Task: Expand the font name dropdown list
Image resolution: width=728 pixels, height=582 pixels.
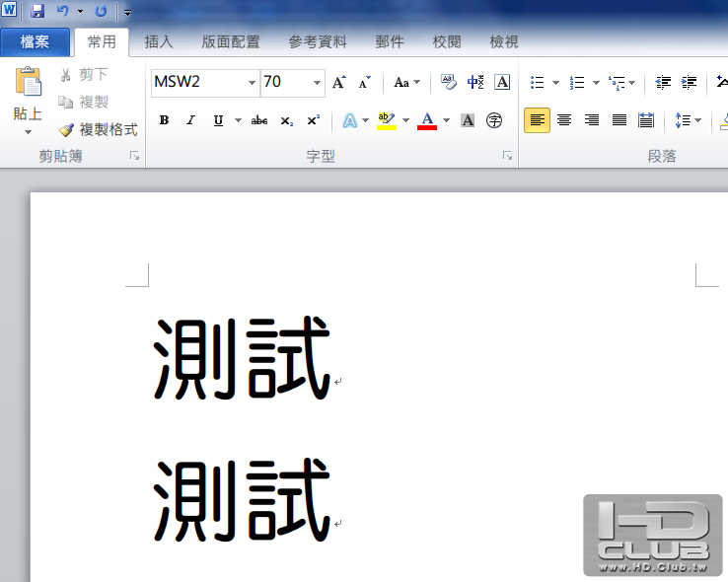Action: click(253, 83)
